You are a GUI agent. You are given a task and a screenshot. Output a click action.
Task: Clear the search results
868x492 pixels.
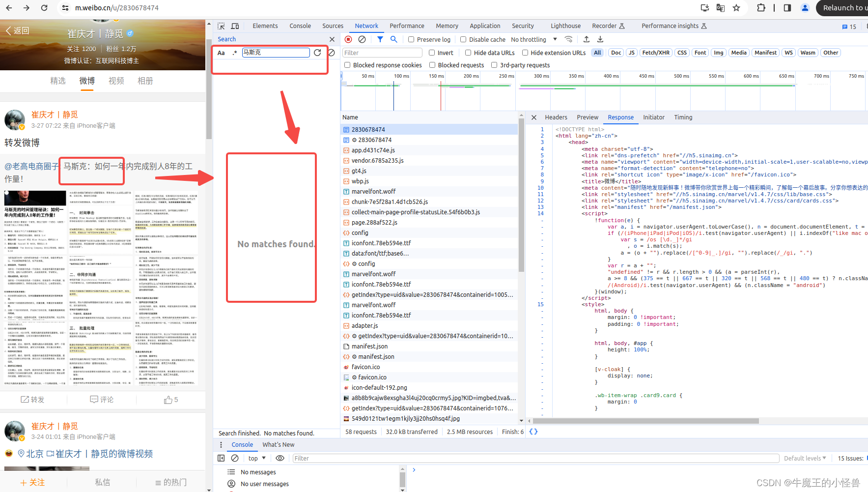(x=332, y=53)
